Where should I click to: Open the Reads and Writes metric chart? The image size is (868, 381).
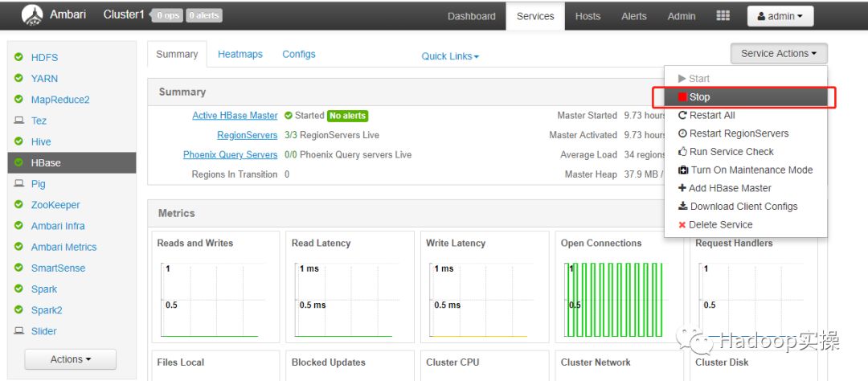click(x=215, y=287)
